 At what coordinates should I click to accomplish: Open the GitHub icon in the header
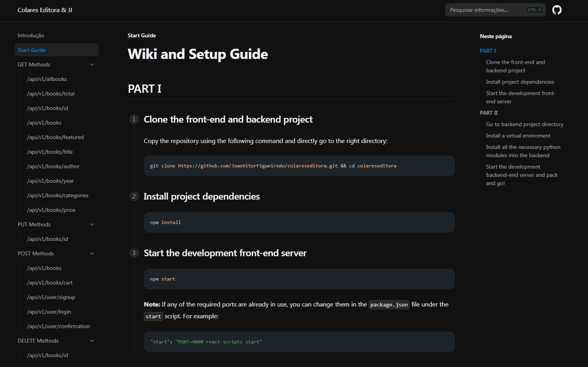pyautogui.click(x=557, y=10)
